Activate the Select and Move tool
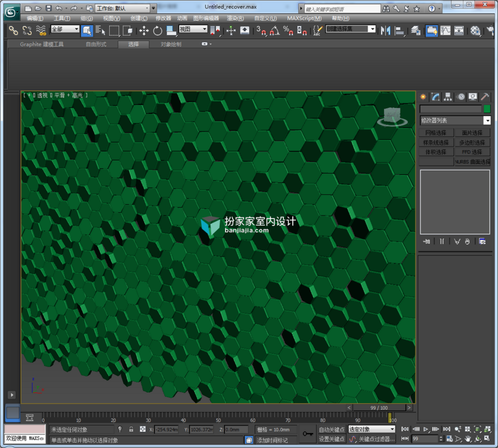 [x=144, y=30]
